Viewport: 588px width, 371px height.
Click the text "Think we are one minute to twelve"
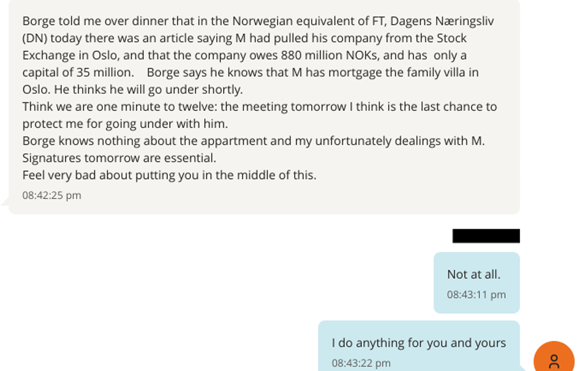(x=119, y=106)
